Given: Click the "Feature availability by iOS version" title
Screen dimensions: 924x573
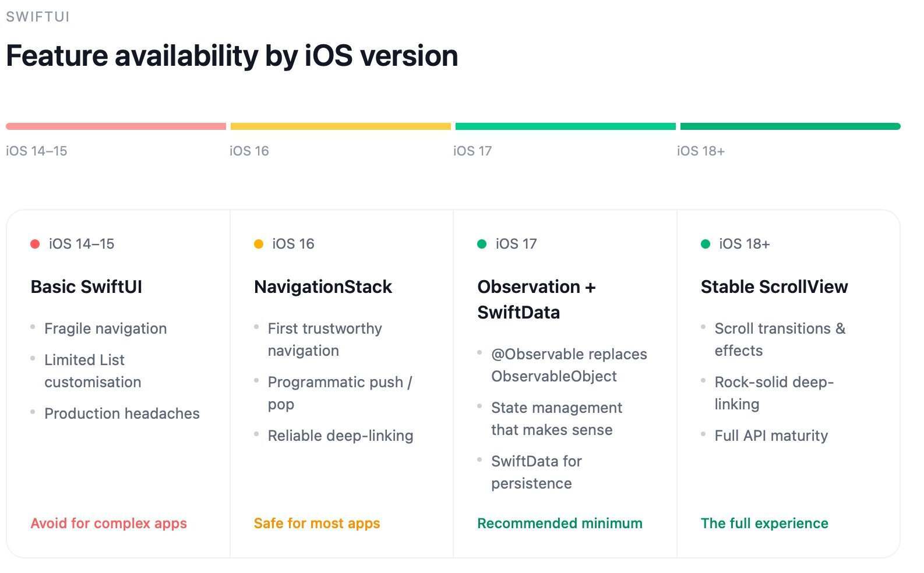Looking at the screenshot, I should pyautogui.click(x=232, y=56).
